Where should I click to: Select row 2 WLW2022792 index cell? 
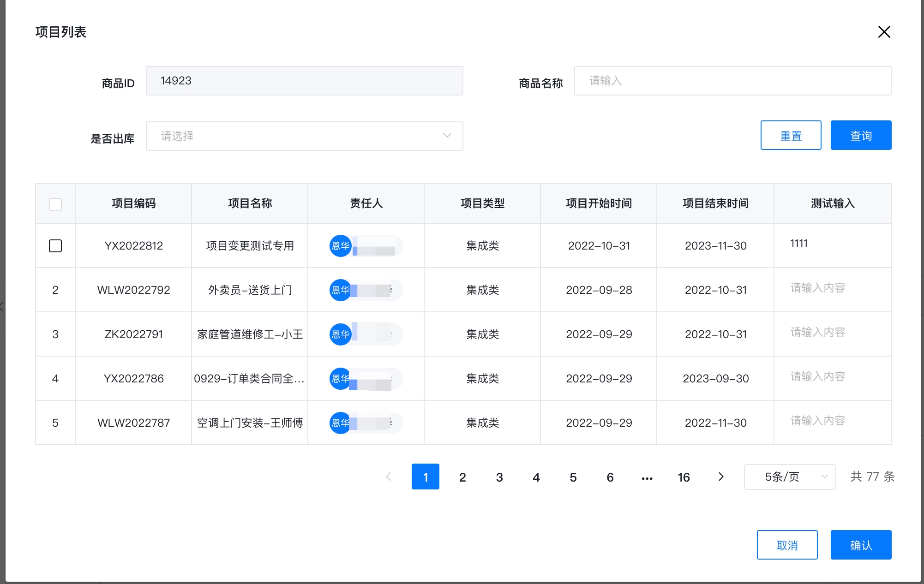tap(55, 290)
